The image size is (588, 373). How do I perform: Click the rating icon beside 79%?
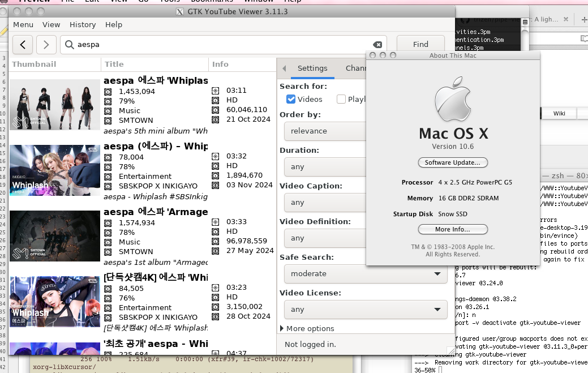click(108, 101)
